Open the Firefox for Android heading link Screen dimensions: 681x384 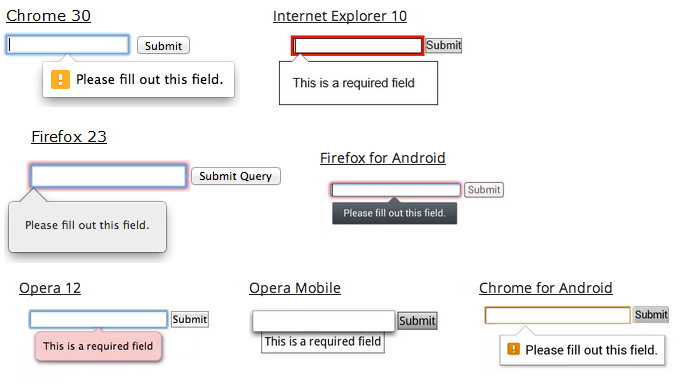point(383,158)
